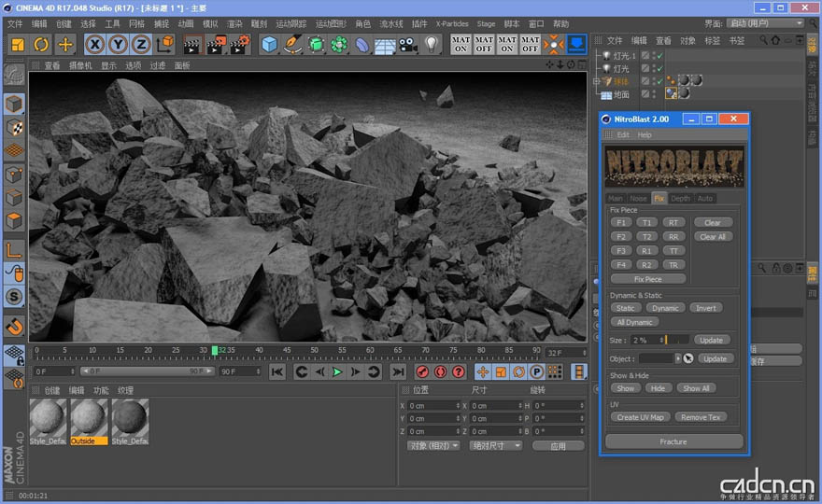The height and width of the screenshot is (504, 822).
Task: Play animation forward
Action: pos(337,371)
